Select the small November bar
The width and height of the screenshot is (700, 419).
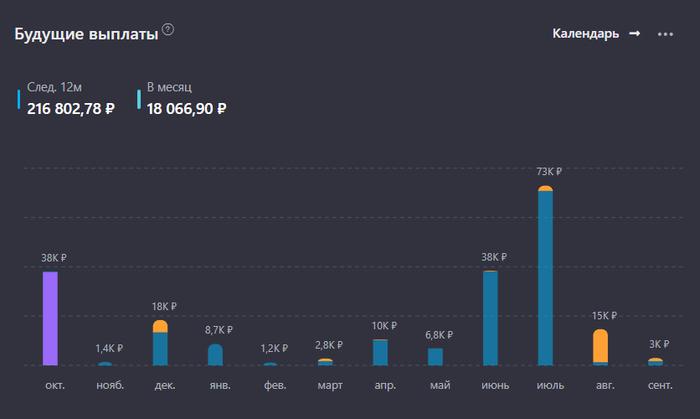(105, 364)
